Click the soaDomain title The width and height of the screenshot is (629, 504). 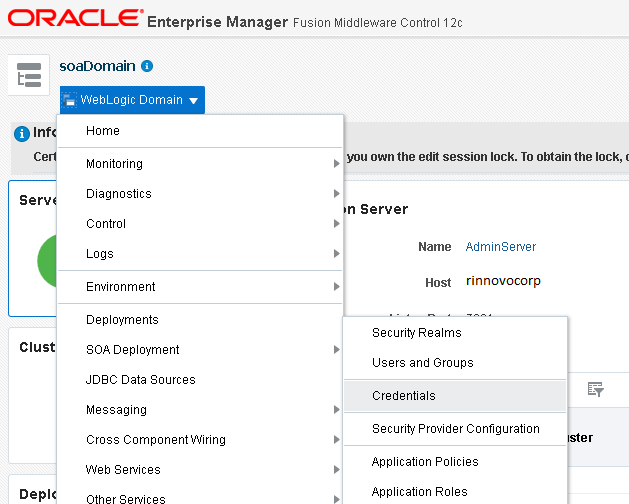pos(97,66)
